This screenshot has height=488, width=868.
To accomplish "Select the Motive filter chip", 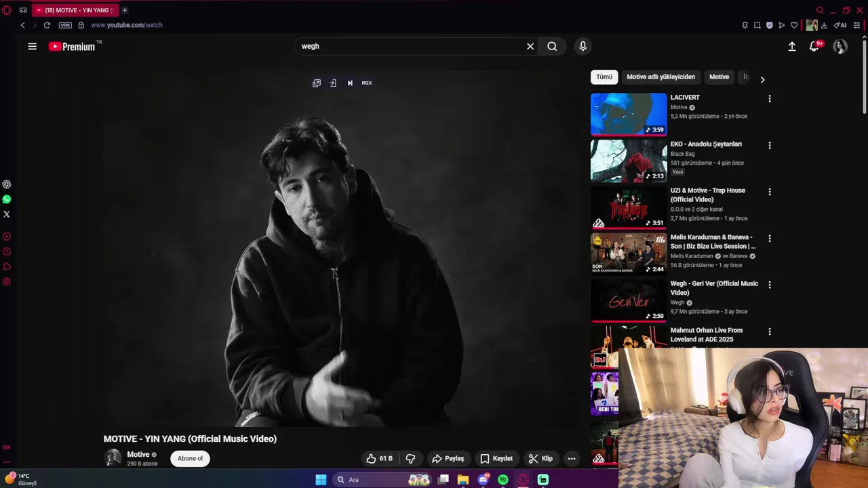I will [719, 77].
